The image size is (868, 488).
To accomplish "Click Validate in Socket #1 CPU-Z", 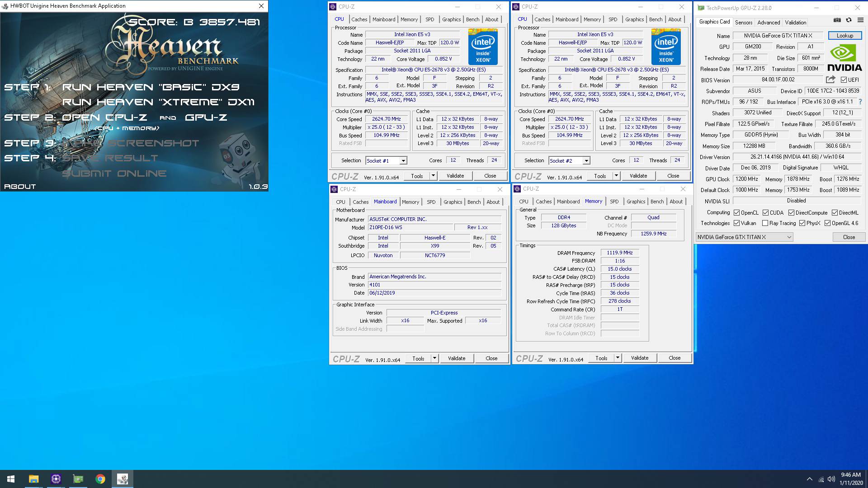I will click(x=455, y=176).
